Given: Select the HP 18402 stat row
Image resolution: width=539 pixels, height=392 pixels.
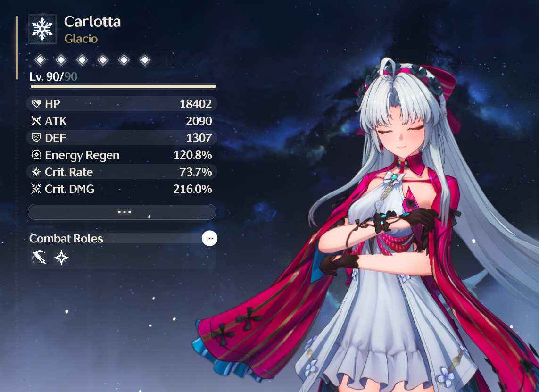Looking at the screenshot, I should (122, 103).
